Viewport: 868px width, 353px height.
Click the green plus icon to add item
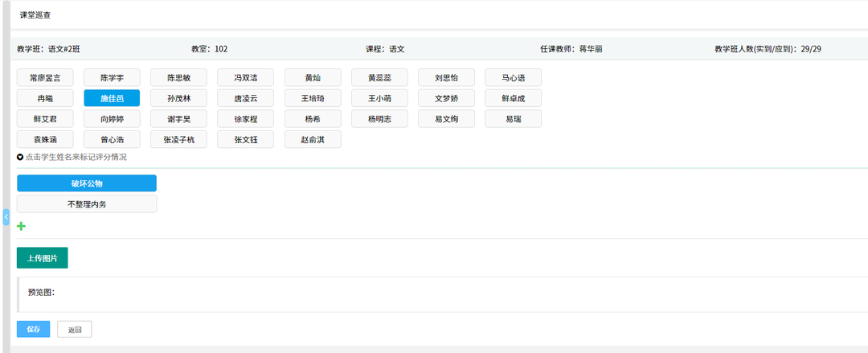coord(21,226)
